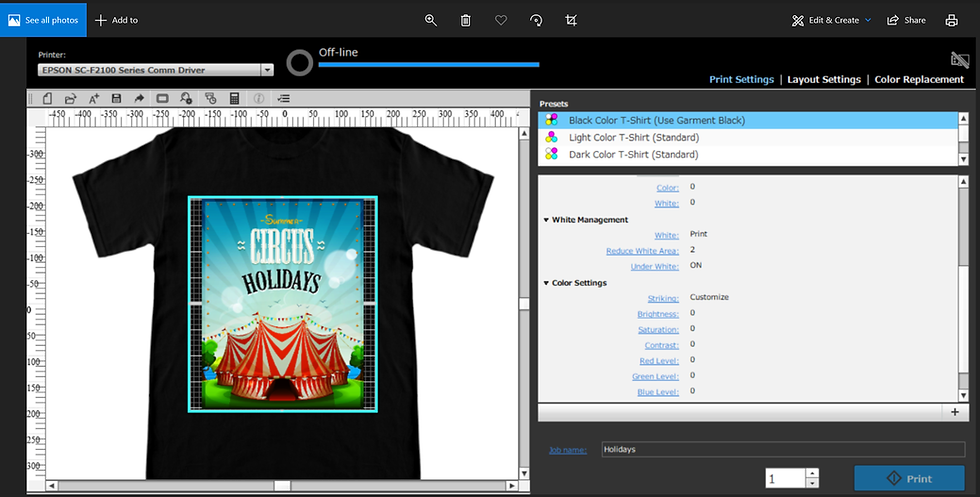Click the copies count field
The width and height of the screenshot is (980, 497).
pyautogui.click(x=786, y=478)
